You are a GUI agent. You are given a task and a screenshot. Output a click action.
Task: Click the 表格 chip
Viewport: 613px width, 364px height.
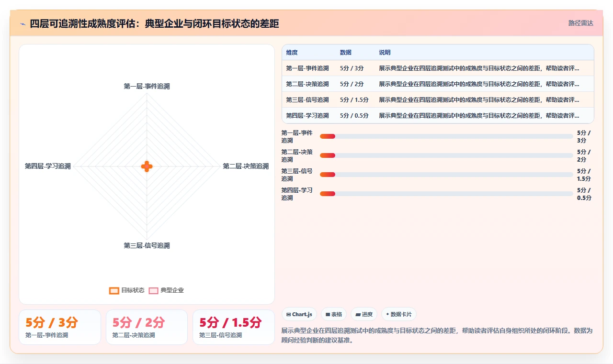pyautogui.click(x=334, y=314)
